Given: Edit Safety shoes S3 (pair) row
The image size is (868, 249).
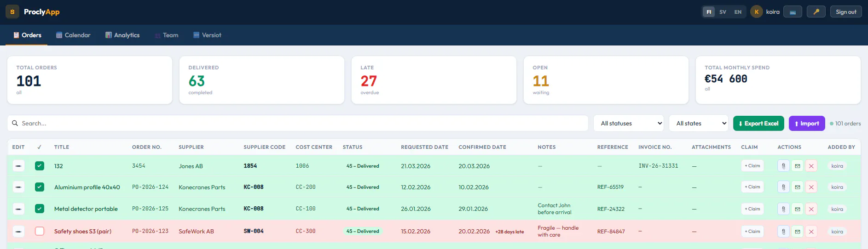Looking at the screenshot, I should tap(18, 232).
